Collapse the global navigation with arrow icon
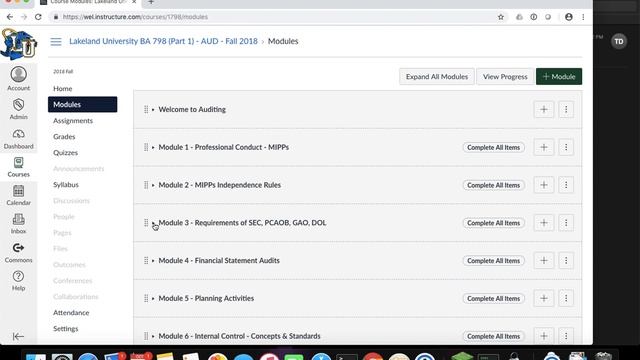Viewport: 640px width, 360px height. coord(18,336)
